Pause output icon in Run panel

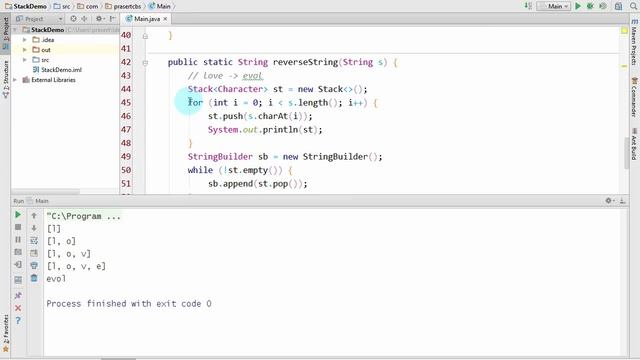pyautogui.click(x=18, y=240)
